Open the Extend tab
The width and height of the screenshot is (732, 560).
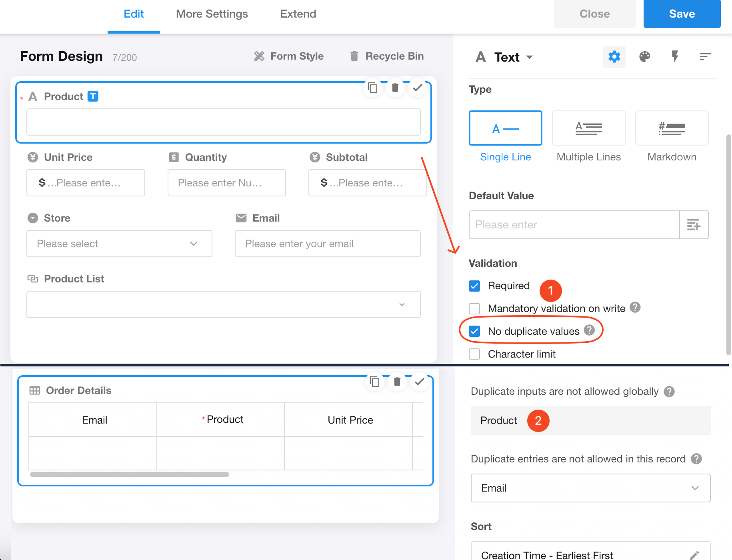pyautogui.click(x=298, y=14)
